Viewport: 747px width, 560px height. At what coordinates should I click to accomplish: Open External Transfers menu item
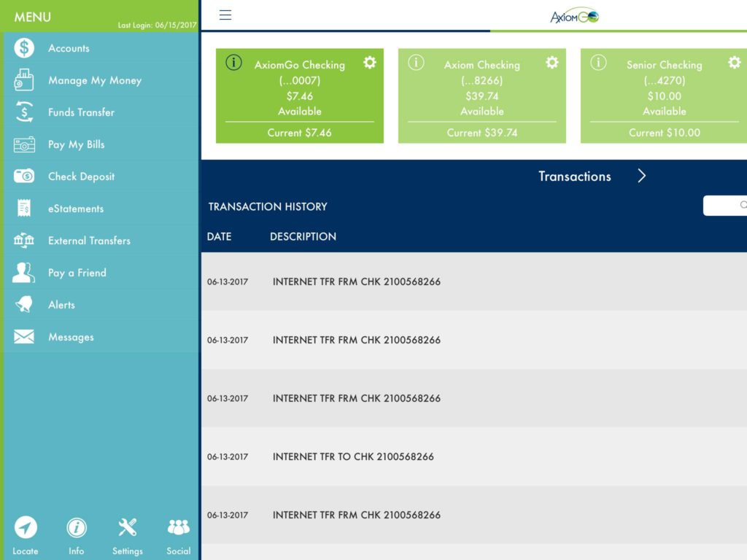[x=101, y=240]
